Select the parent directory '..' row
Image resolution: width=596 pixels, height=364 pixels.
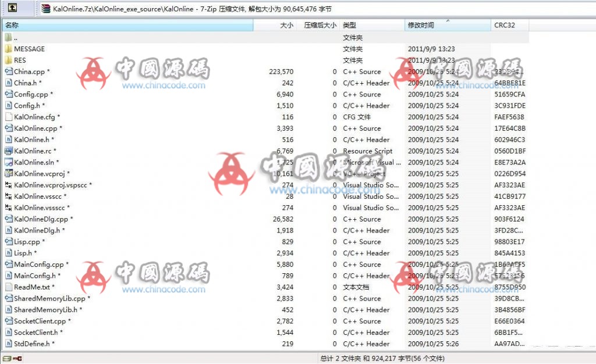pos(265,38)
